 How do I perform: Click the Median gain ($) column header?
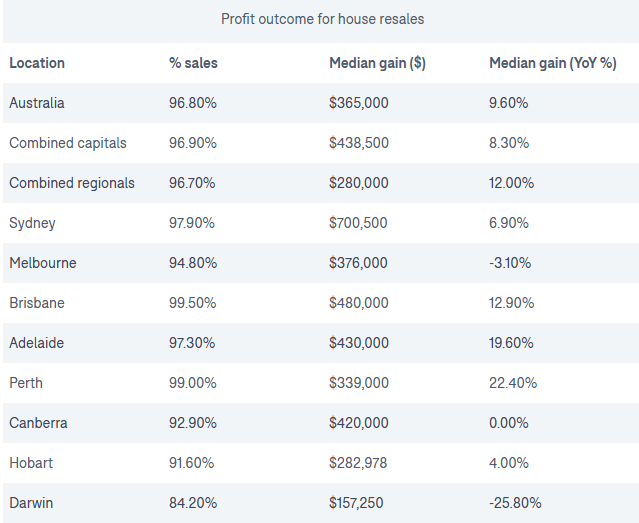click(x=377, y=63)
